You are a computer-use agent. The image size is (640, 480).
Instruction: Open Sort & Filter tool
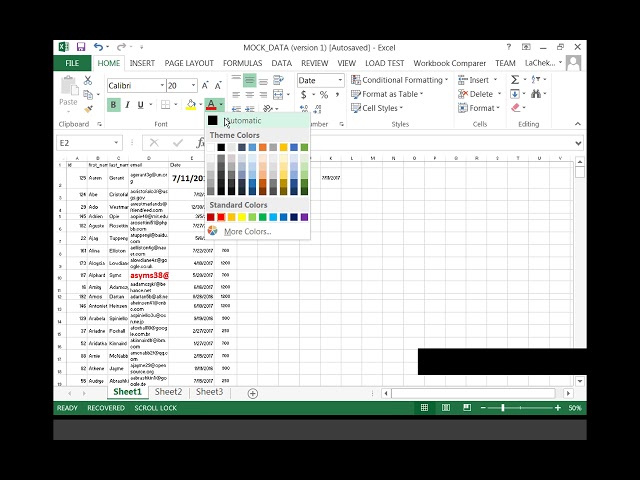point(536,80)
